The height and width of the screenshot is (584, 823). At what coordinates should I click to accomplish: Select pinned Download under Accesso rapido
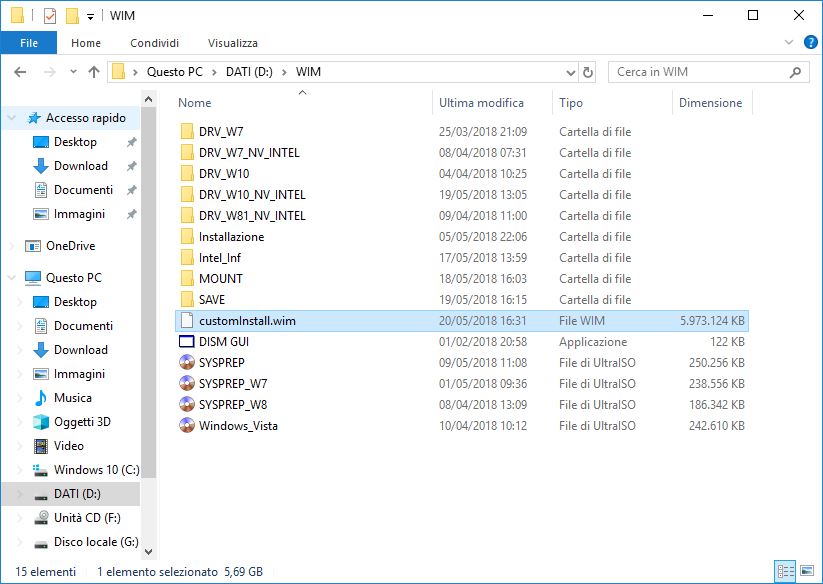coord(80,166)
